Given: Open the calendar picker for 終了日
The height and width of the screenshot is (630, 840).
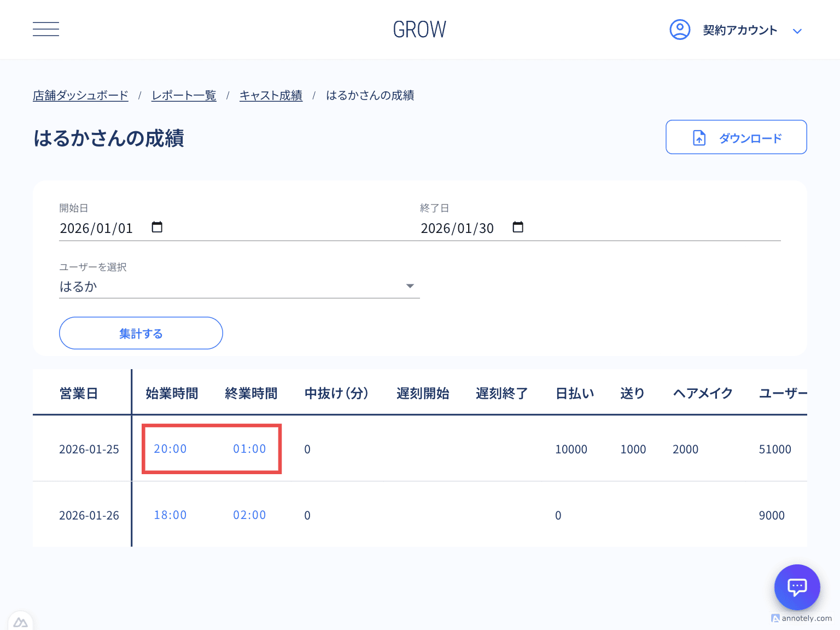Looking at the screenshot, I should [518, 227].
